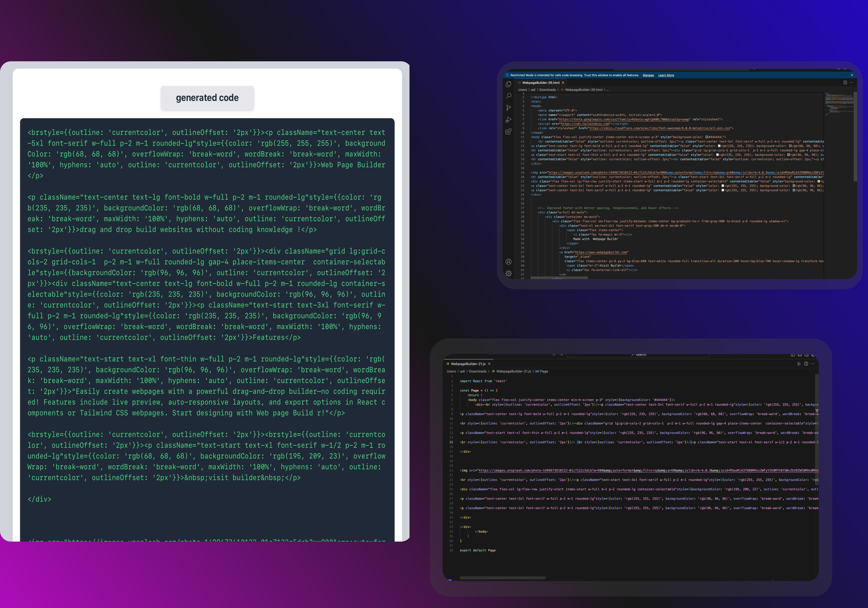Open Search icon in VS Code activity bar
The image size is (868, 608).
tap(508, 96)
